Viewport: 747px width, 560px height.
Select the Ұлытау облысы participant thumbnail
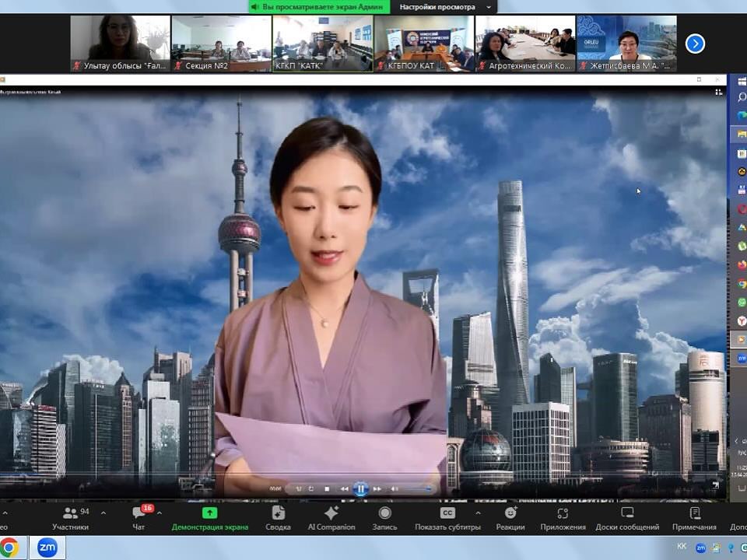point(120,44)
